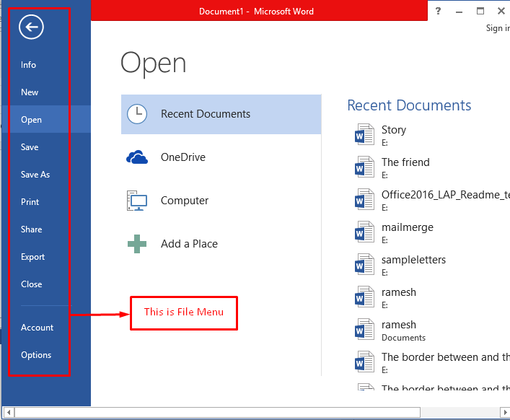Click the Word icon beside The friend

[x=364, y=167]
